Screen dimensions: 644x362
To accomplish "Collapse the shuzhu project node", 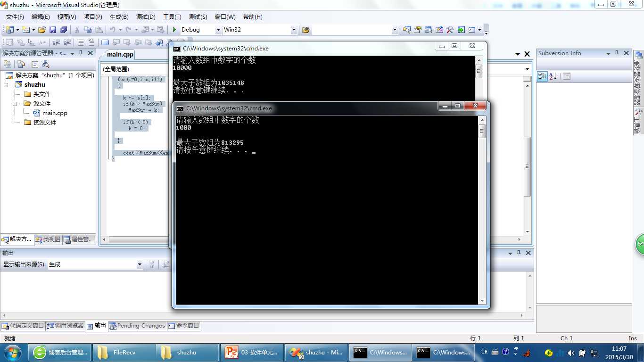I will click(6, 85).
